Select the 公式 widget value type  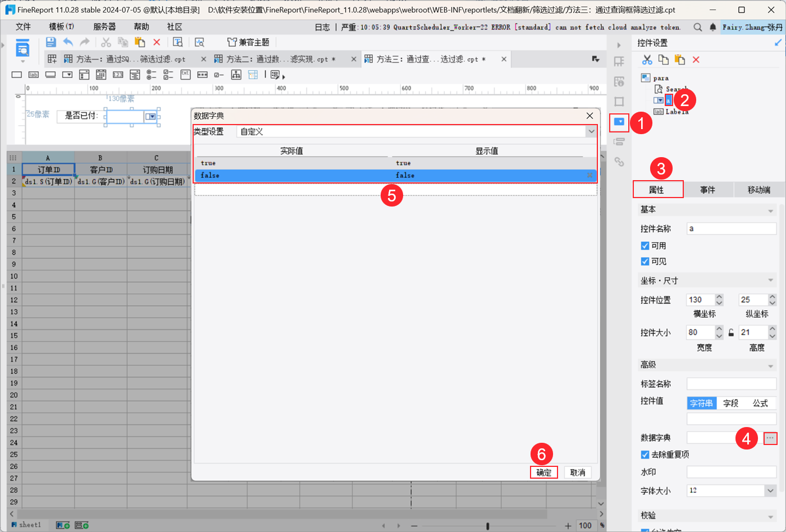click(761, 403)
